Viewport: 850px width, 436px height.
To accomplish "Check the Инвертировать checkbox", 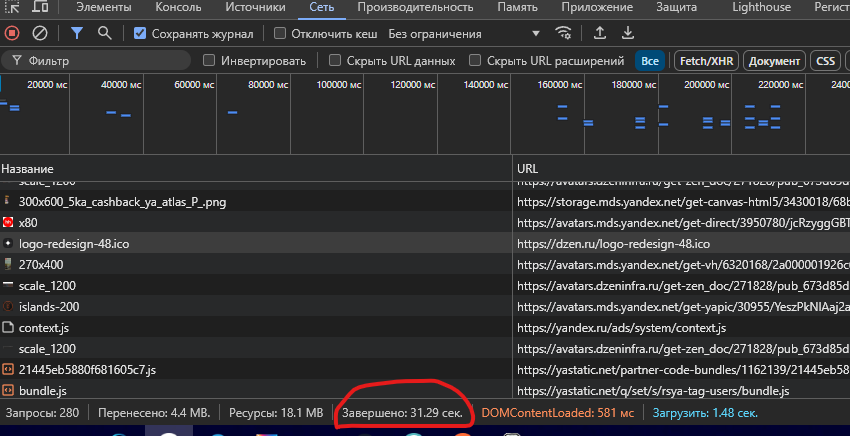I will pyautogui.click(x=209, y=60).
